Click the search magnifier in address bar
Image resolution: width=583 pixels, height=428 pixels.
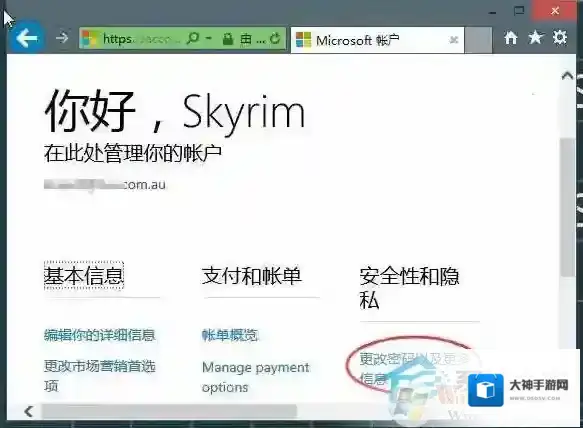click(193, 38)
